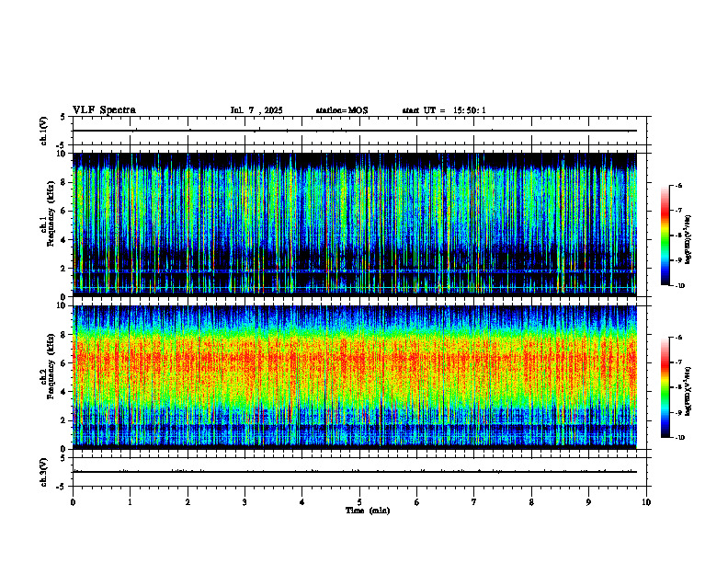The width and height of the screenshot is (728, 563).
Task: Click the "Time (min)" axis title
Action: click(368, 511)
